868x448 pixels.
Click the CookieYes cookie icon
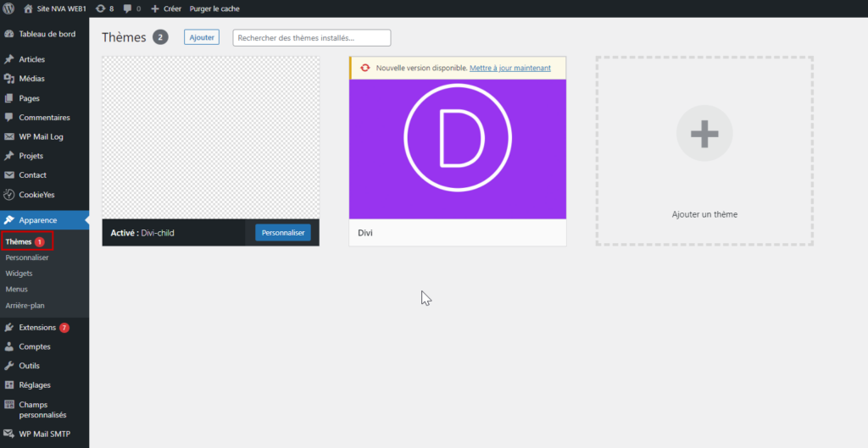click(x=8, y=195)
